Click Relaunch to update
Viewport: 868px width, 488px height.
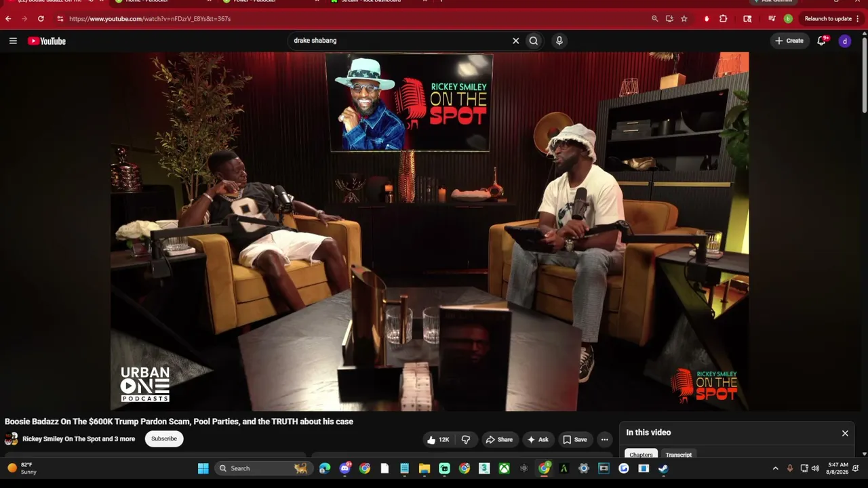click(x=828, y=19)
